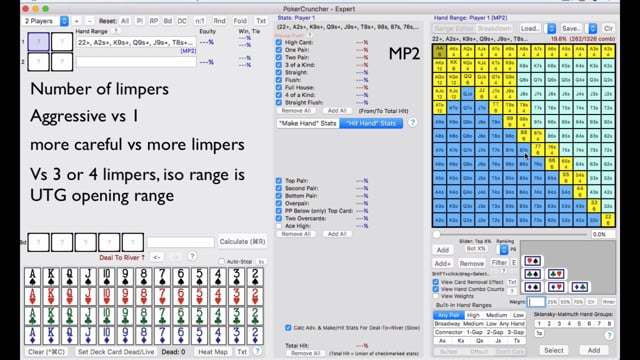
Task: Toggle the Straight Flush checkbox
Action: [279, 102]
